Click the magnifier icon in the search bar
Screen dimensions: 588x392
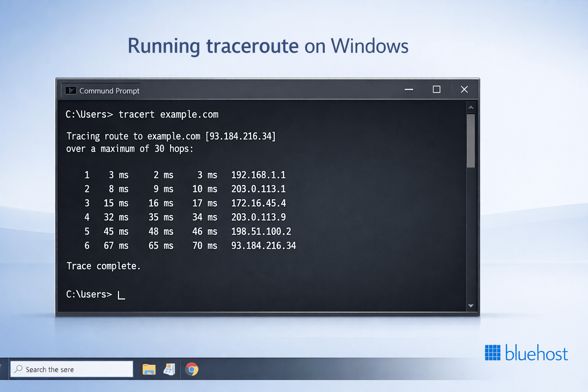coord(18,369)
